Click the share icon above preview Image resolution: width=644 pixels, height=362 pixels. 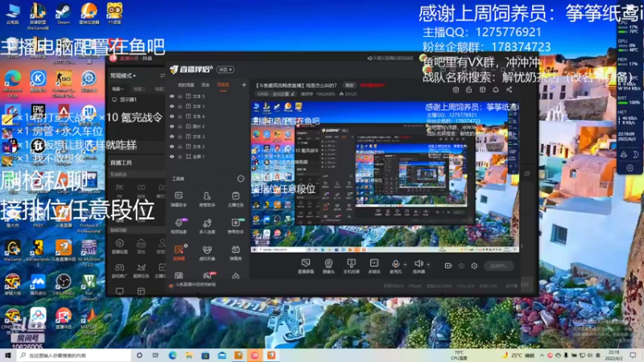tap(510, 89)
